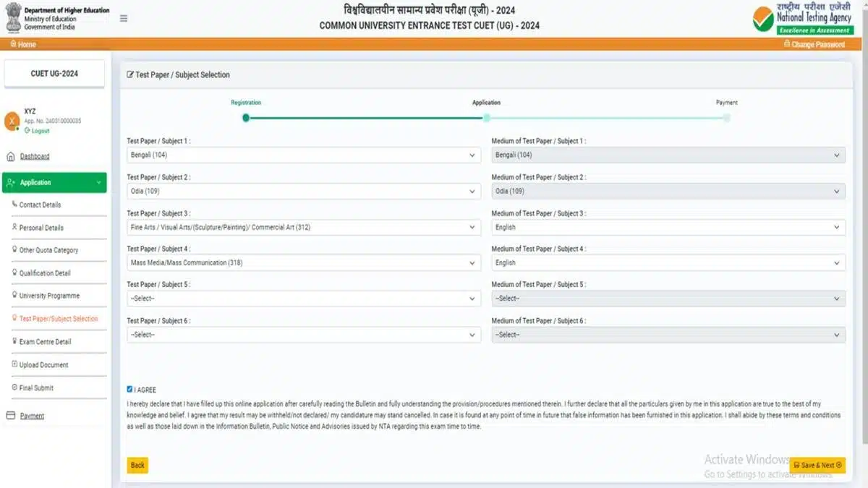Screen dimensions: 868x488
Task: Click the icon beside University Programme
Action: (x=14, y=295)
